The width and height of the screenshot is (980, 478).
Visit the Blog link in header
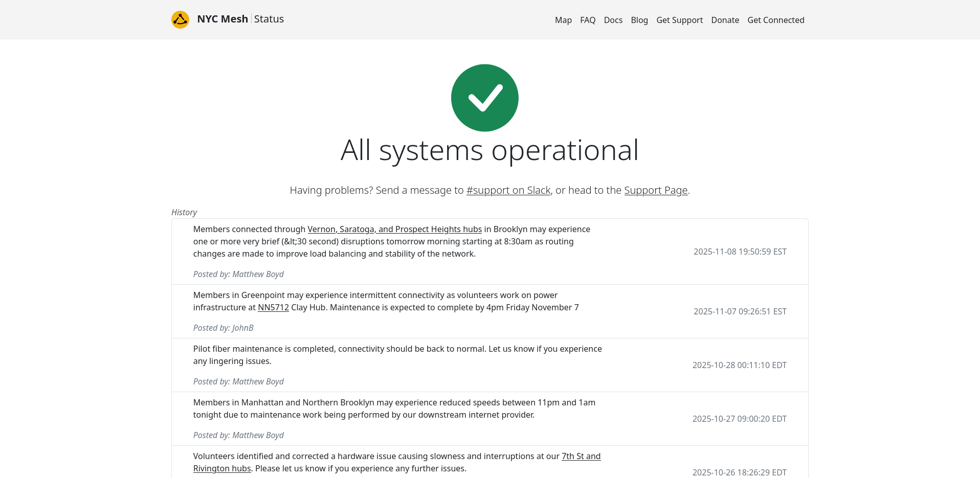tap(639, 20)
